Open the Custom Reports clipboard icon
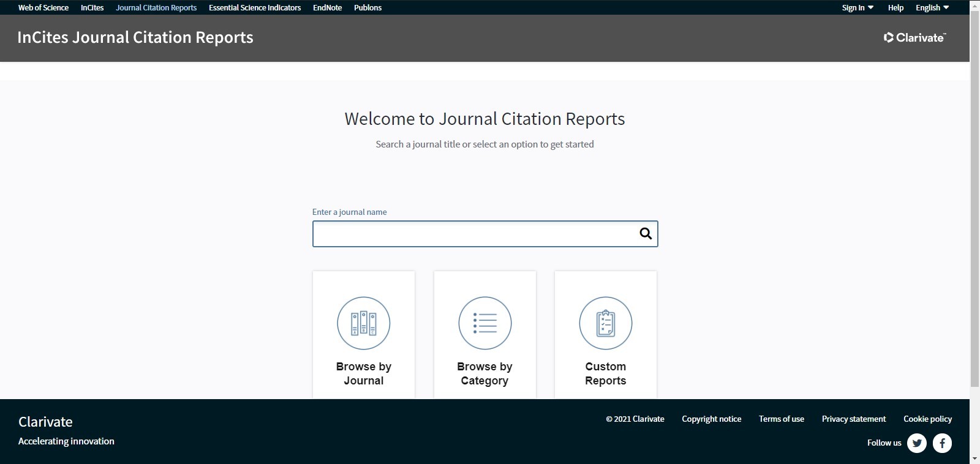Image resolution: width=980 pixels, height=464 pixels. pos(606,323)
